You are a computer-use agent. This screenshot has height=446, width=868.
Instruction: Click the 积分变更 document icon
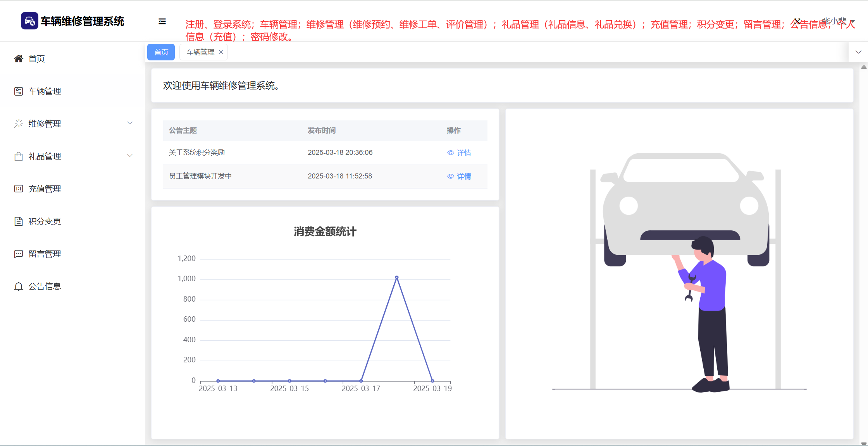[19, 221]
